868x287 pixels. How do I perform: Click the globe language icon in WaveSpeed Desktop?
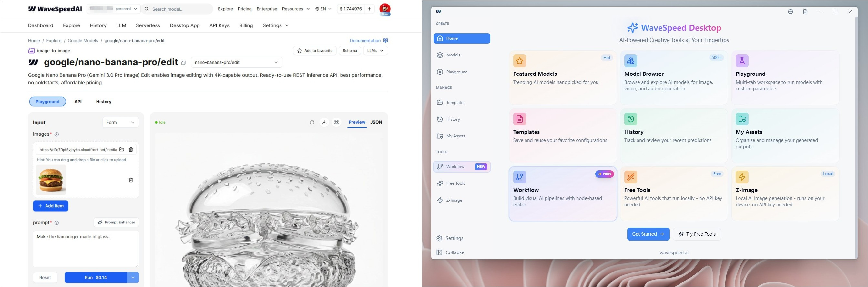point(791,12)
